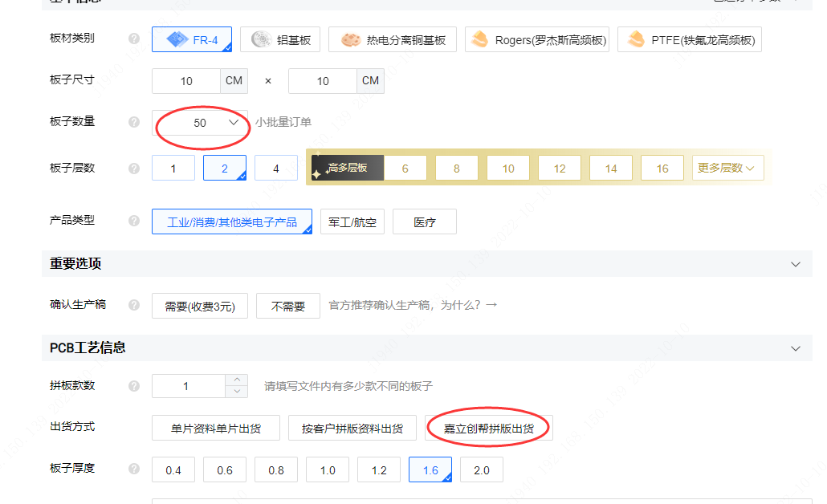Click the board width input field
This screenshot has width=827, height=504.
pyautogui.click(x=186, y=81)
